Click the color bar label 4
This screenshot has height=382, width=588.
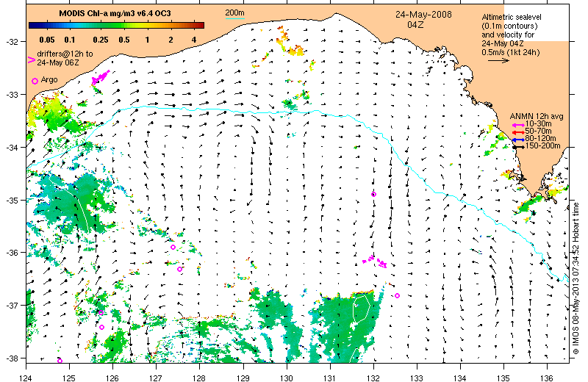click(x=194, y=40)
